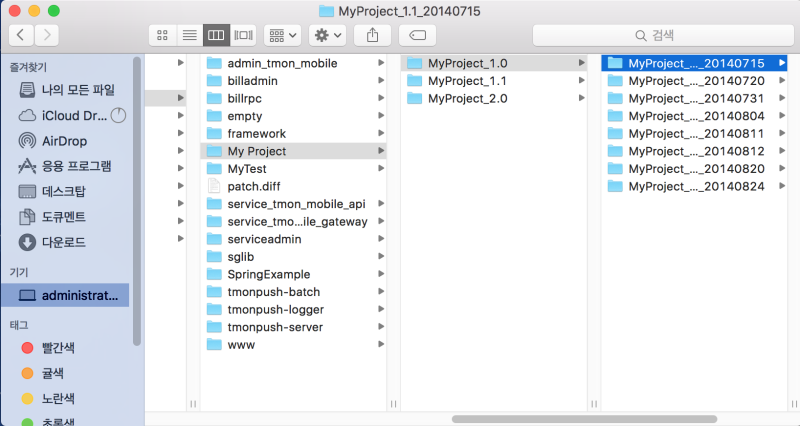The width and height of the screenshot is (800, 426).
Task: Click the Edit Tags toolbar icon
Action: 417,35
